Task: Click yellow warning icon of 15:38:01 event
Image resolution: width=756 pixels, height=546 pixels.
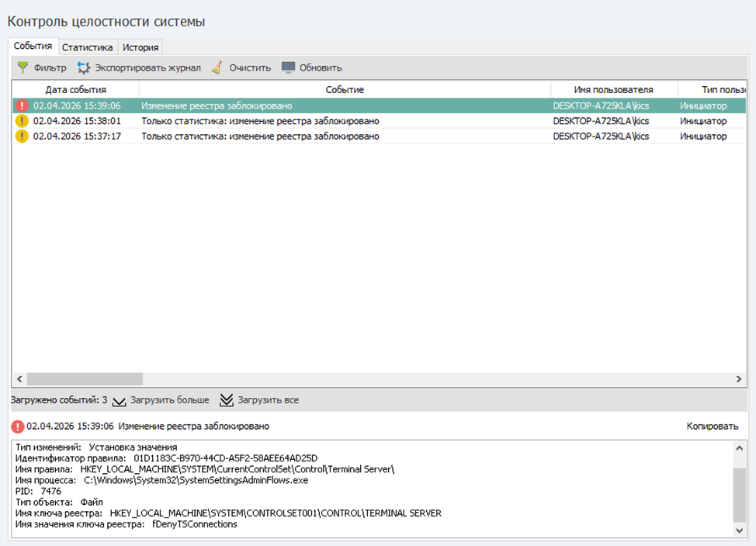Action: point(22,121)
